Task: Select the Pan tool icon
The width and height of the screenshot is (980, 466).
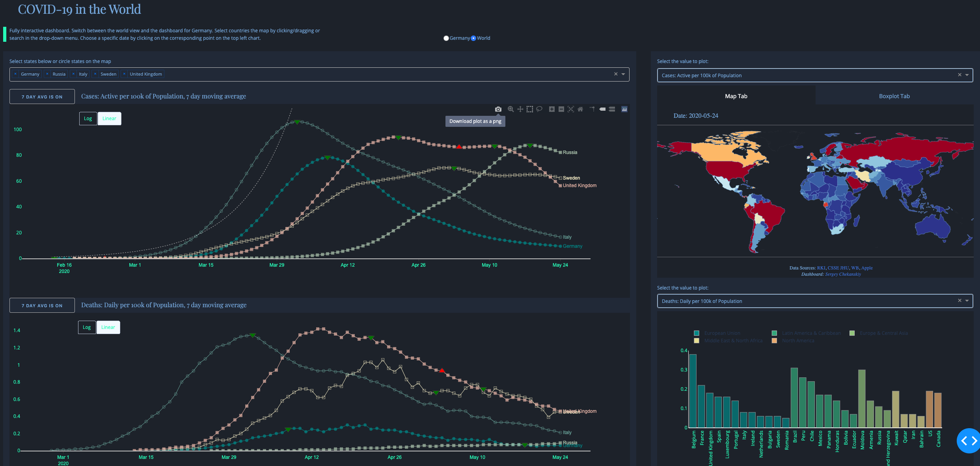Action: click(520, 109)
